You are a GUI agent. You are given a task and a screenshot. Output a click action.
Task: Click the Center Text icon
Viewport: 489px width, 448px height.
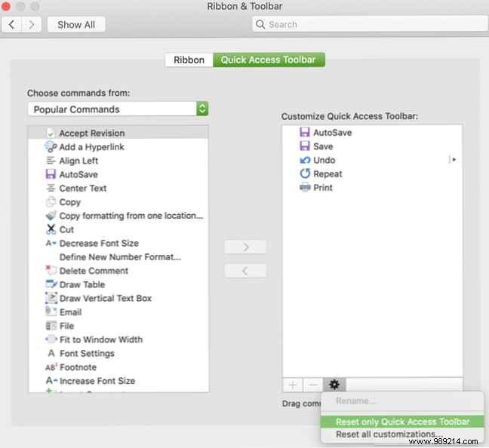coord(51,189)
